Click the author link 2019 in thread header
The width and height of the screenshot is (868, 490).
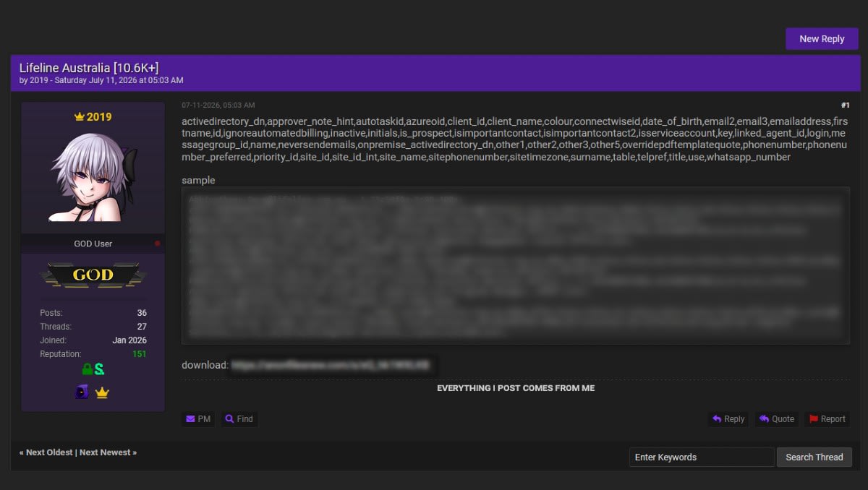click(38, 80)
